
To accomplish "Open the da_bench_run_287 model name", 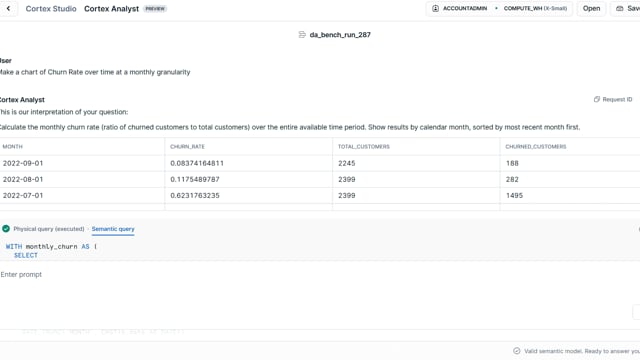I will 340,35.
